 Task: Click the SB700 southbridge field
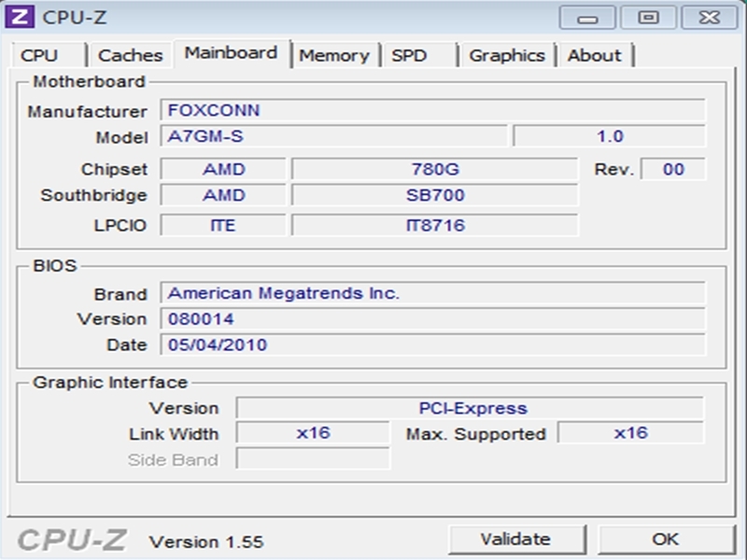(x=434, y=195)
